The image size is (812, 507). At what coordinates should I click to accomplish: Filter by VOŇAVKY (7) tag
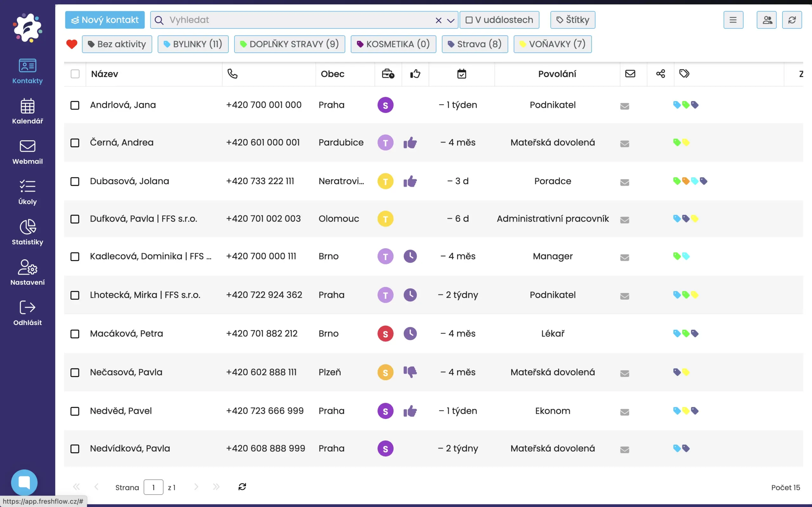(553, 44)
